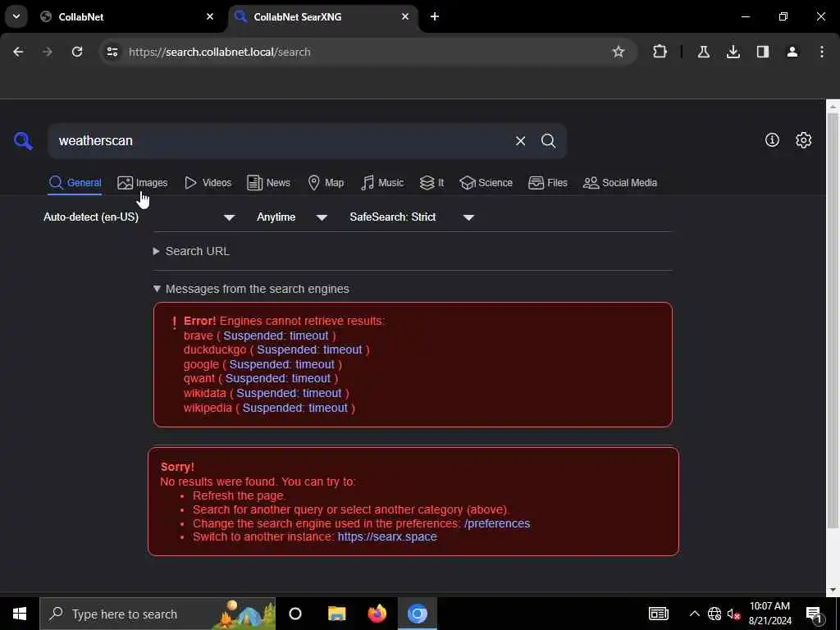840x630 pixels.
Task: Click qwant Suspended: timeout link
Action: (x=278, y=378)
